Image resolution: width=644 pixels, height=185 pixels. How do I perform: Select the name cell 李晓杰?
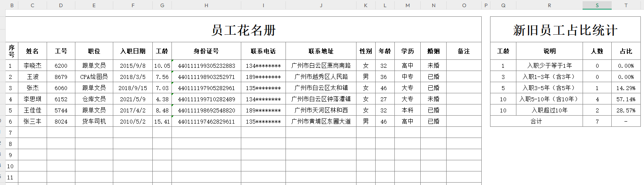[x=32, y=65]
